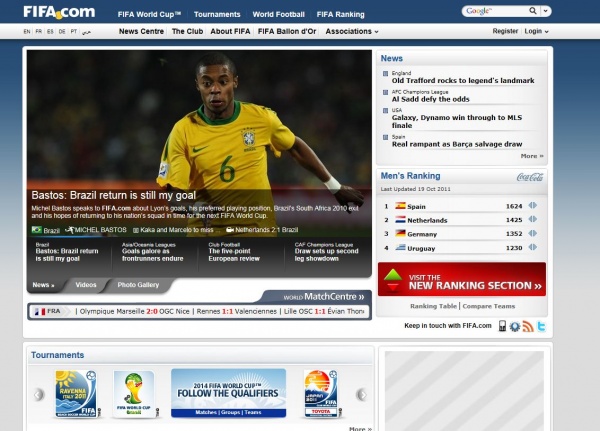Click the movement arrow in Spain's ranking row
The width and height of the screenshot is (600, 431).
pyautogui.click(x=533, y=206)
